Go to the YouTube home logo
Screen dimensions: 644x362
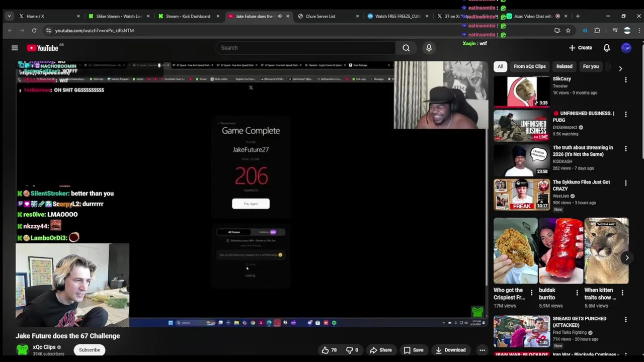point(43,48)
